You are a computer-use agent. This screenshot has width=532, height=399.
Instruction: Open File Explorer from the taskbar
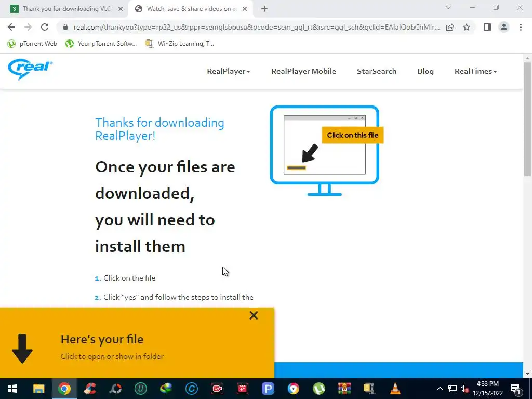click(x=38, y=389)
